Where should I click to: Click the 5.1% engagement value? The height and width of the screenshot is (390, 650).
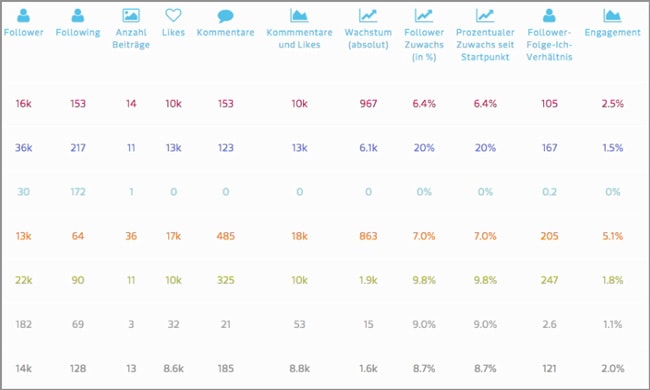(x=612, y=236)
